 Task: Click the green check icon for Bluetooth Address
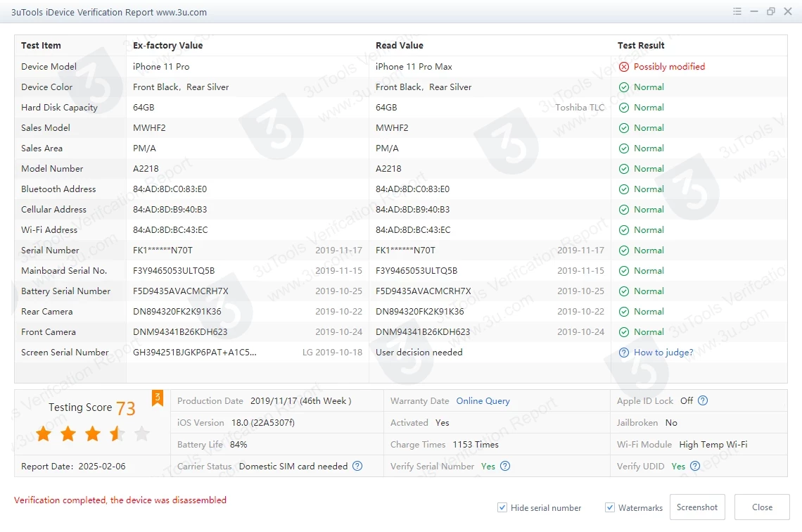click(x=624, y=189)
